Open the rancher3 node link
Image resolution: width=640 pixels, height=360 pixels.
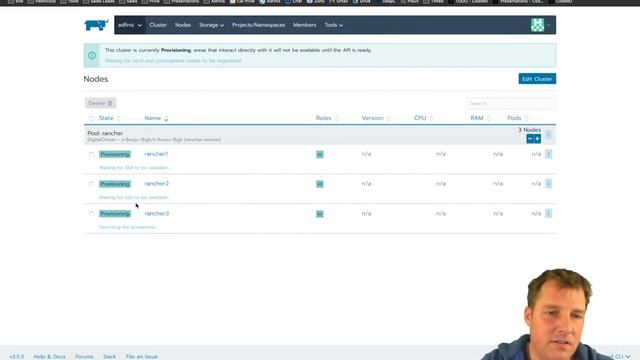click(x=157, y=213)
